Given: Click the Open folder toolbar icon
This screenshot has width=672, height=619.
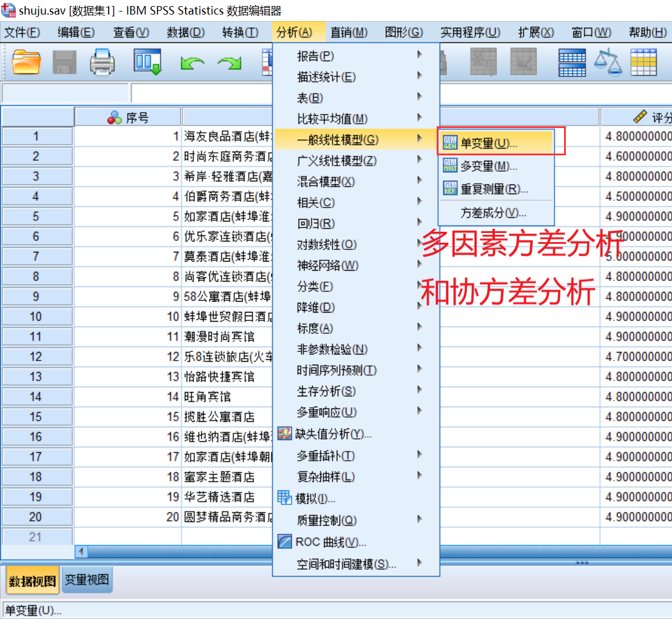Looking at the screenshot, I should (26, 62).
